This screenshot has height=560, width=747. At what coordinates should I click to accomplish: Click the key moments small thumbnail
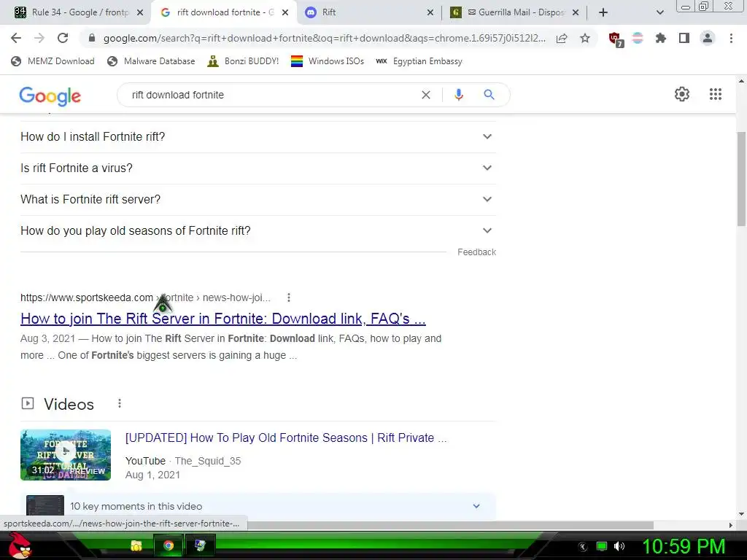[45, 506]
